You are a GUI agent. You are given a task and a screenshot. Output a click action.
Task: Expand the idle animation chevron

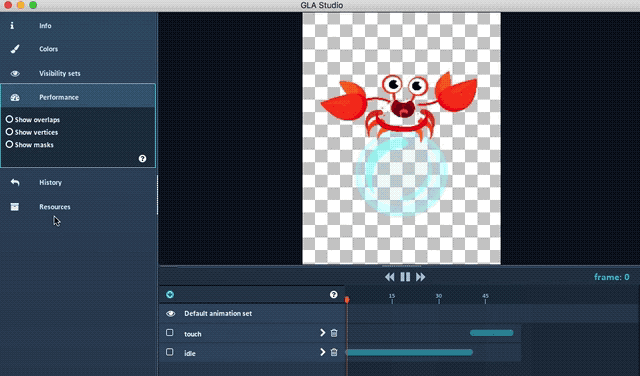tap(322, 352)
